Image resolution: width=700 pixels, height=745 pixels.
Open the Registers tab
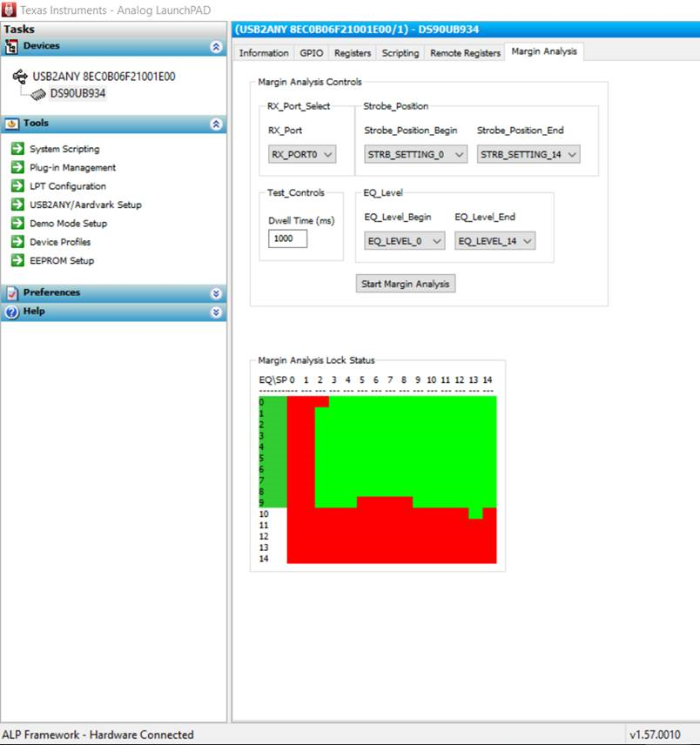(x=352, y=53)
